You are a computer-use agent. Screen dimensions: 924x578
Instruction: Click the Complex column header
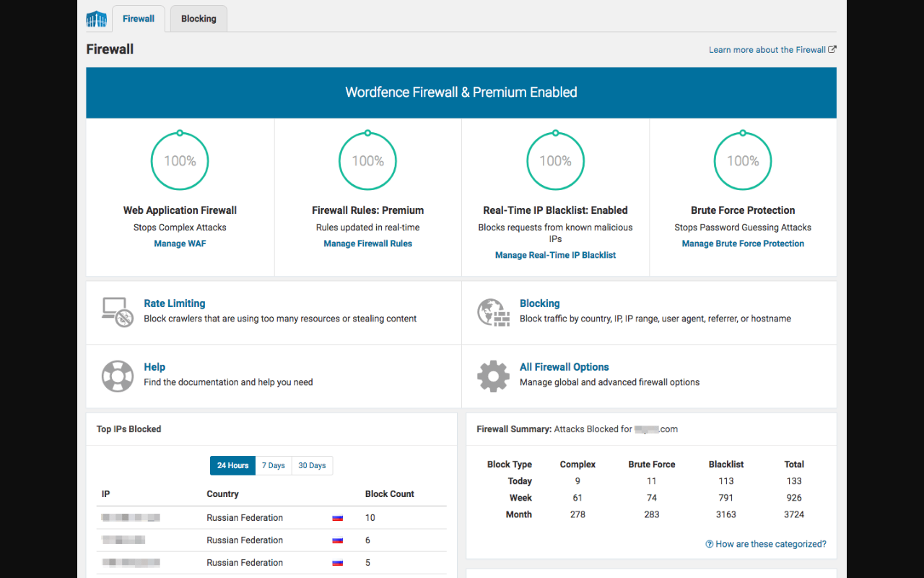click(577, 465)
